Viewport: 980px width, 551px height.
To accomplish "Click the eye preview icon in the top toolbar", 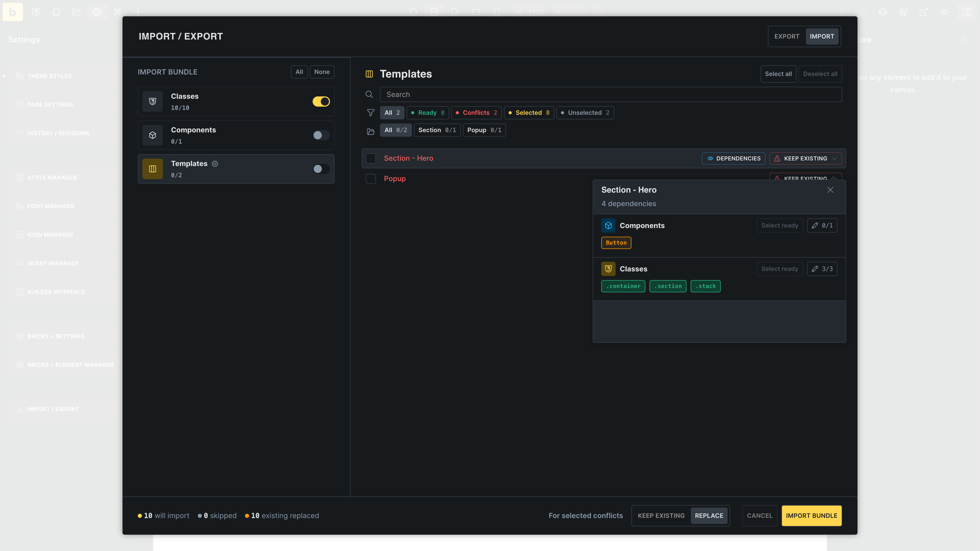I will (944, 12).
